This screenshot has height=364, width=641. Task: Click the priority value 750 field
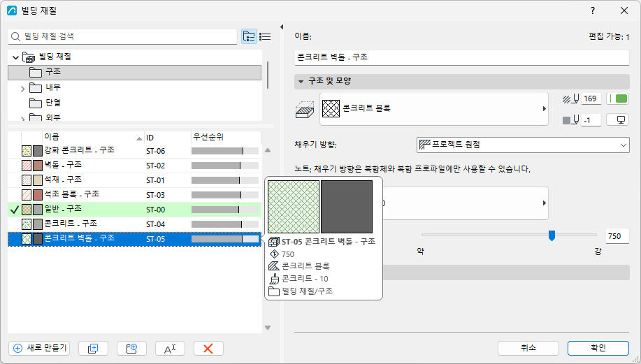(617, 236)
